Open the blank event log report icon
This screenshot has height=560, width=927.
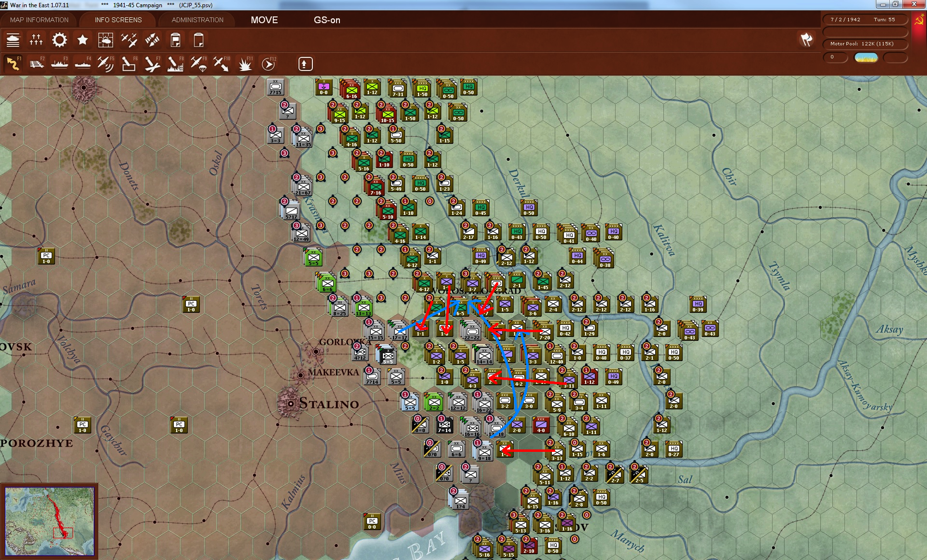tap(198, 40)
